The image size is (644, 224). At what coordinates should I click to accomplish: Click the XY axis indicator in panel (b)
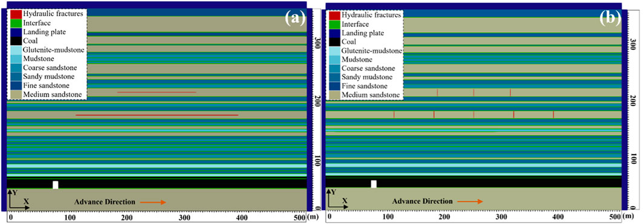[x=337, y=199]
